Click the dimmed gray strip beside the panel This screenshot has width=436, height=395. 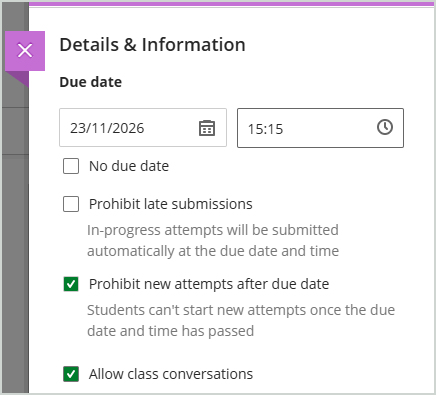pos(15,233)
